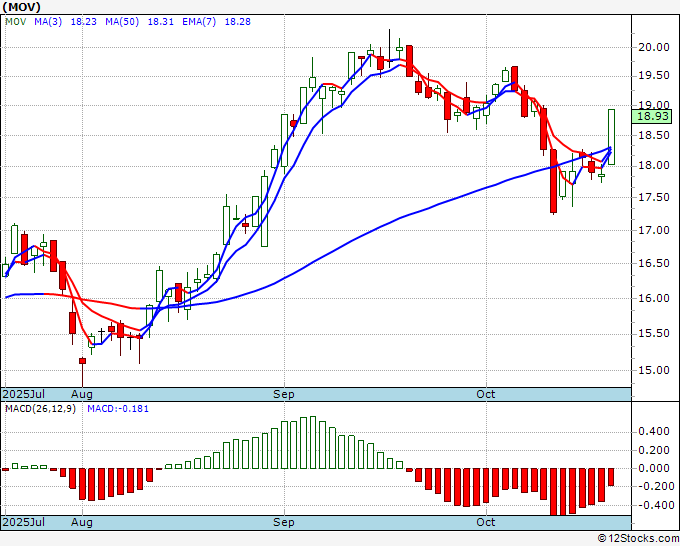
Task: Click Oct on the MACD date axis
Action: [486, 522]
